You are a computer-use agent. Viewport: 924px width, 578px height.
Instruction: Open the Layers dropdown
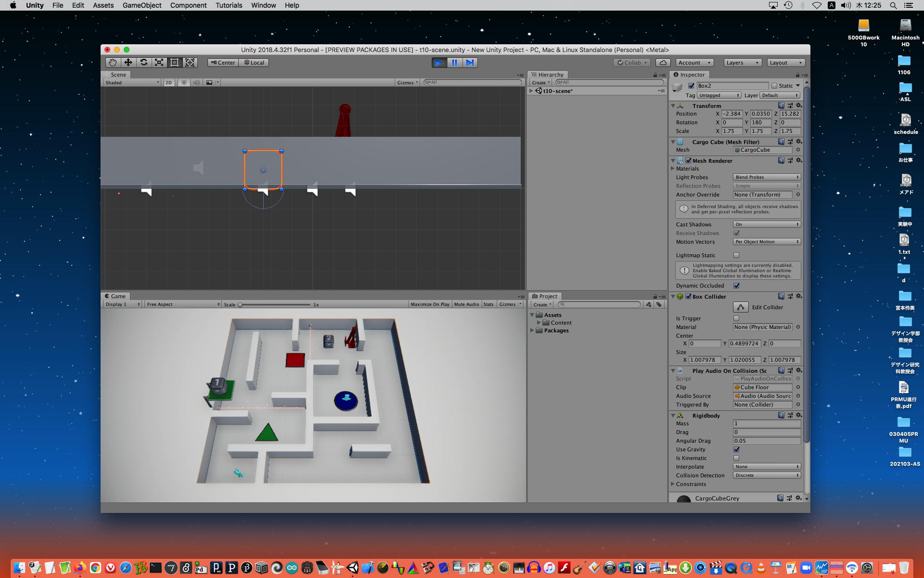coord(742,63)
